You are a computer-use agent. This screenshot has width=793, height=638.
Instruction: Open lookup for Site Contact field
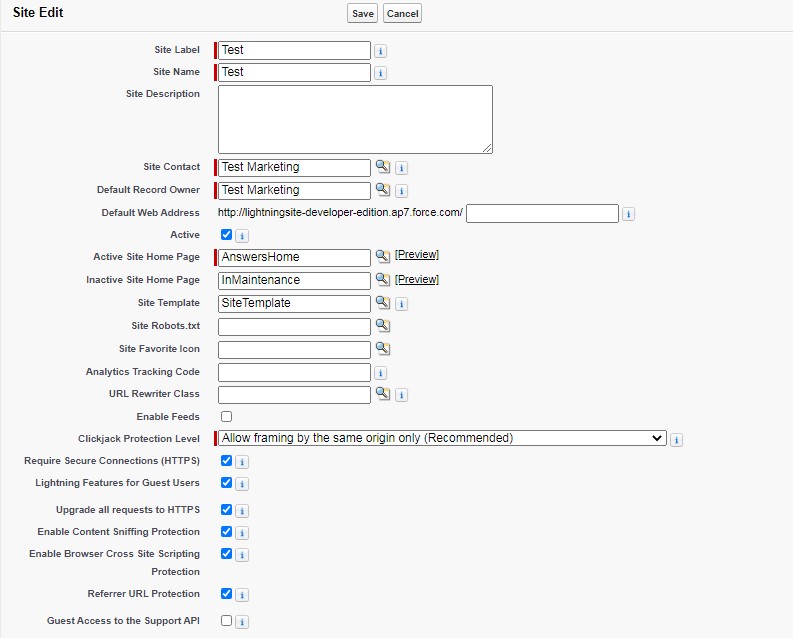[x=382, y=167]
